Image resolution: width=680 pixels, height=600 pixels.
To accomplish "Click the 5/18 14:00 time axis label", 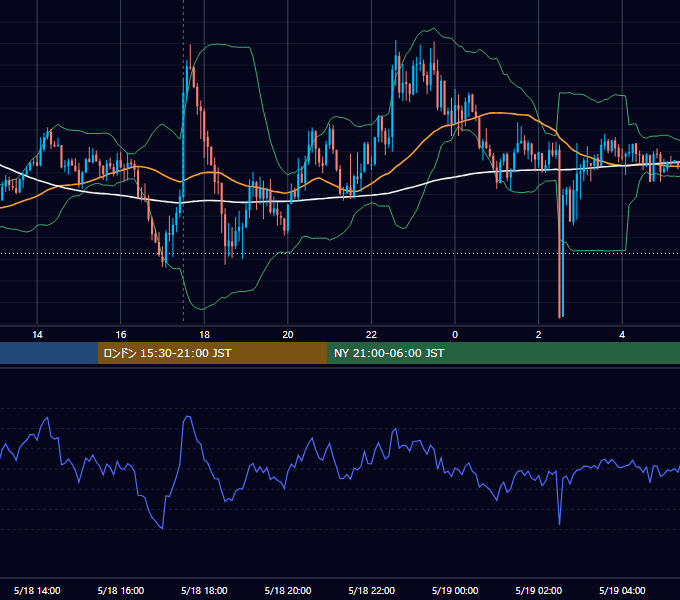I will pyautogui.click(x=37, y=590).
